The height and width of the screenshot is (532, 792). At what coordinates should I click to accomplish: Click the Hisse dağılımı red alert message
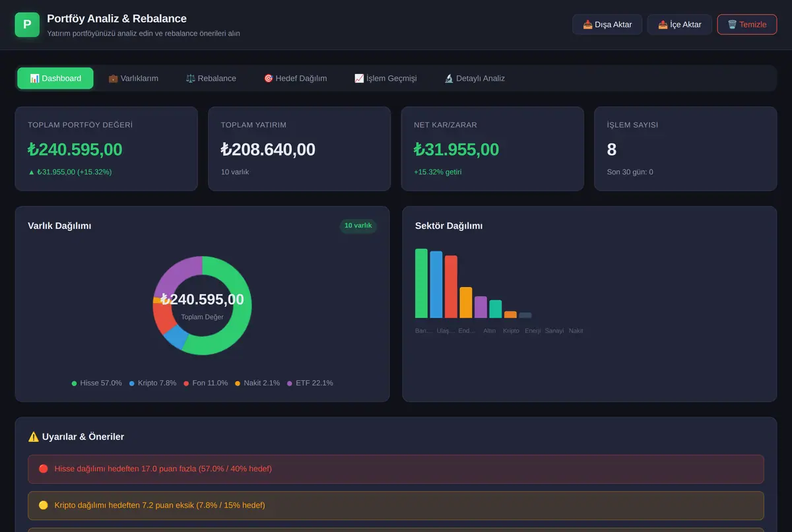pyautogui.click(x=396, y=469)
